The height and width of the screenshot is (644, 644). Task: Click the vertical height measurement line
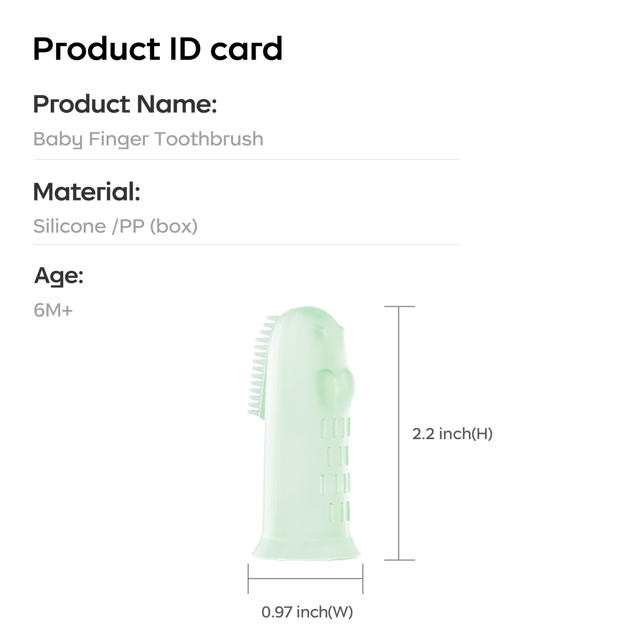[x=399, y=433]
